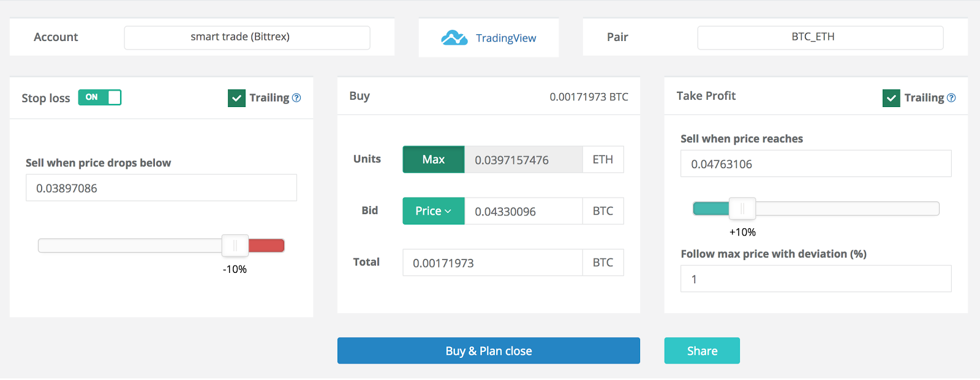The width and height of the screenshot is (980, 380).
Task: Click the Total BTC amount field
Action: [492, 263]
